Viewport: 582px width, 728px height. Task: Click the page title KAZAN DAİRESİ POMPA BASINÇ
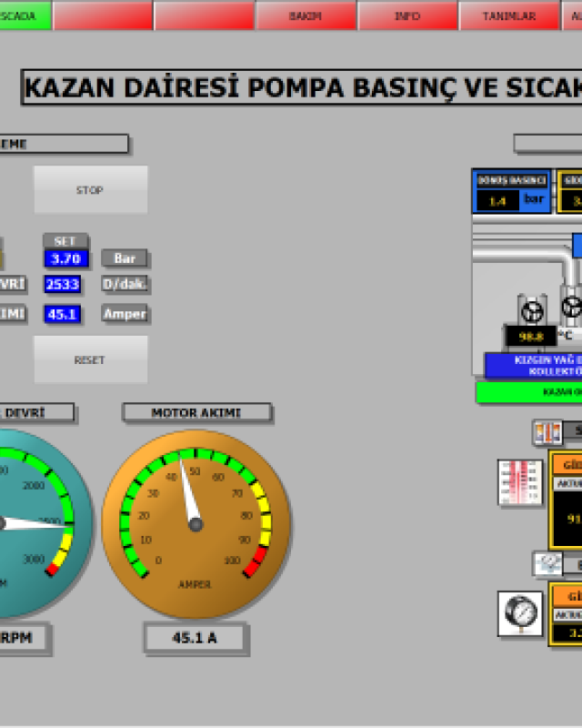point(302,87)
